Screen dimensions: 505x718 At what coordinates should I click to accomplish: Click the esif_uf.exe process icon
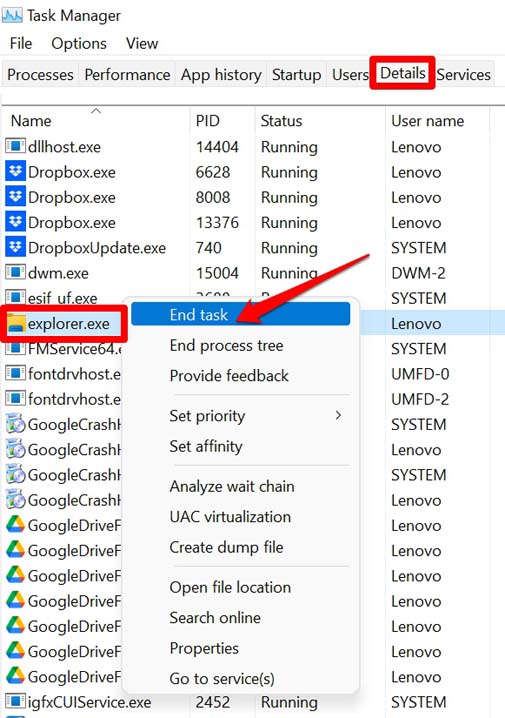[x=15, y=297]
